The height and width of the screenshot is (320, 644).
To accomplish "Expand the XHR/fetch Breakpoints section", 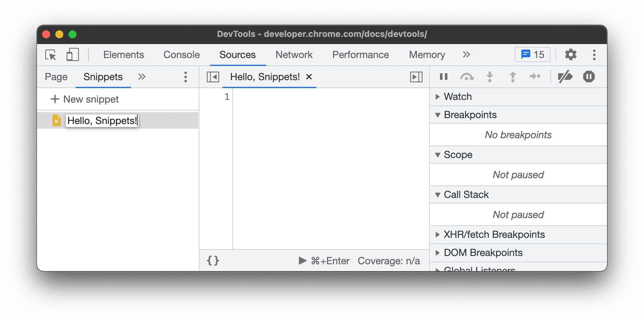I will (438, 235).
